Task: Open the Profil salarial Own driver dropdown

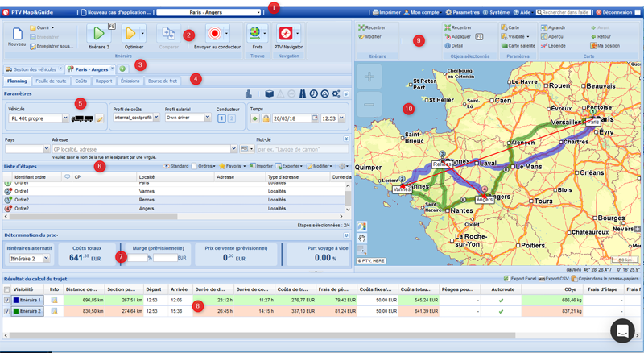Action: tap(208, 118)
